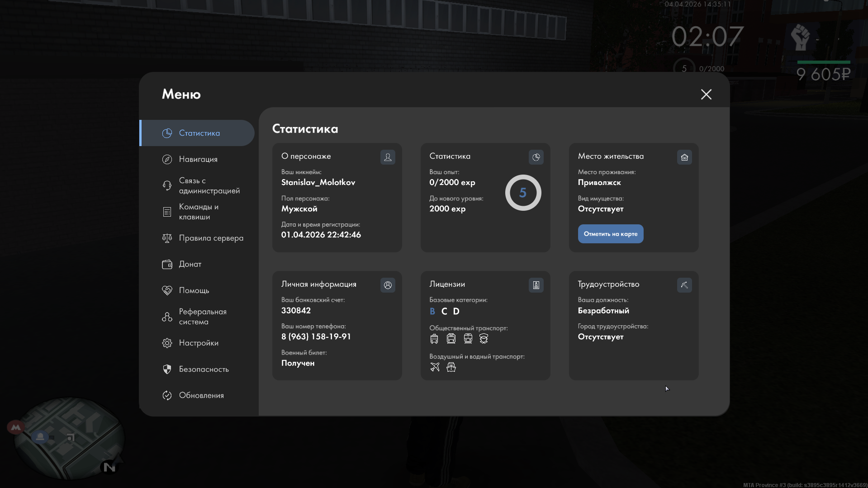Switch to the Настройки section

198,343
